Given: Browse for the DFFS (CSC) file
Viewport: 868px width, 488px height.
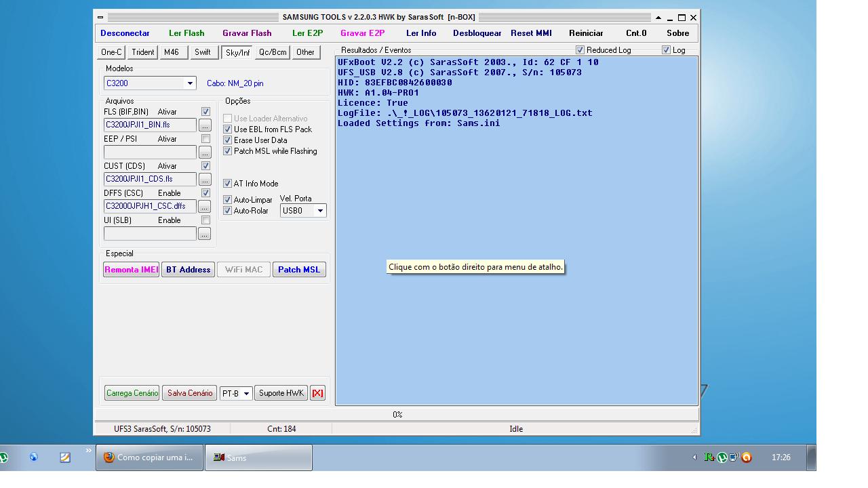Looking at the screenshot, I should pos(205,207).
